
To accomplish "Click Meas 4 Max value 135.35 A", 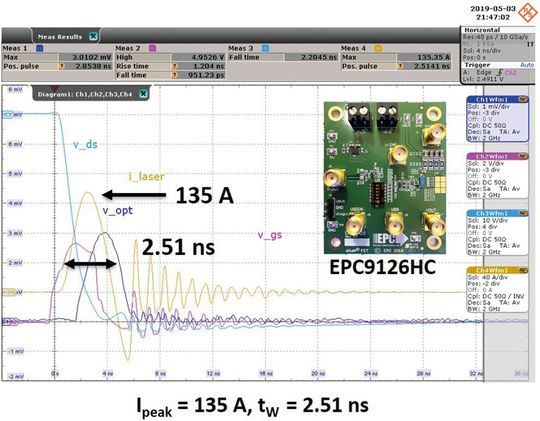I will click(x=424, y=57).
